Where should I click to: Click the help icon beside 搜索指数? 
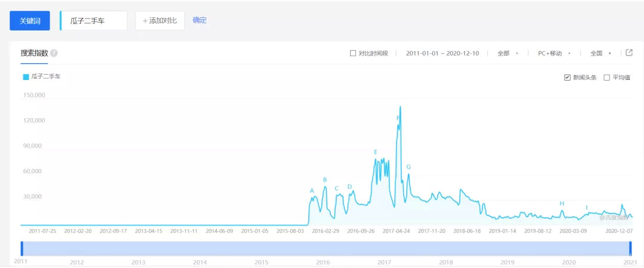click(x=54, y=53)
